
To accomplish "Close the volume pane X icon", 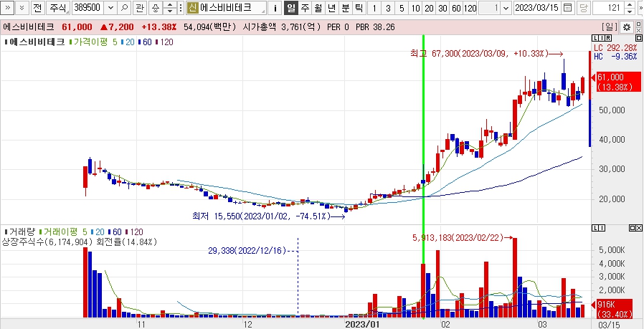I will pos(638,227).
